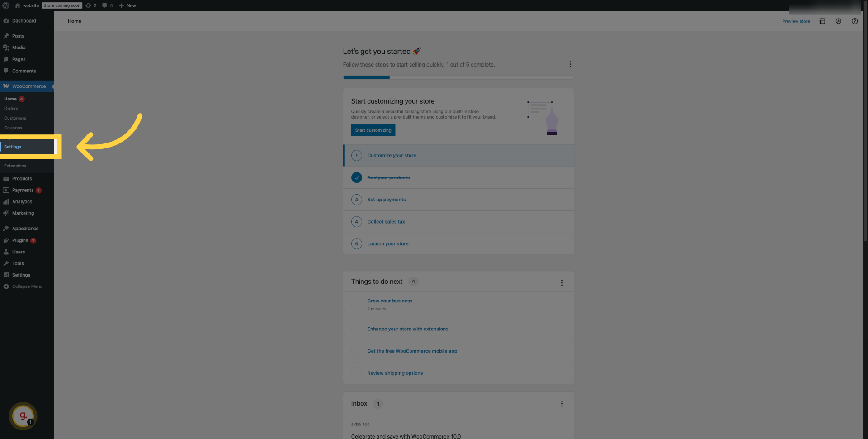Open the user account circle icon
The height and width of the screenshot is (439, 868).
(x=839, y=21)
